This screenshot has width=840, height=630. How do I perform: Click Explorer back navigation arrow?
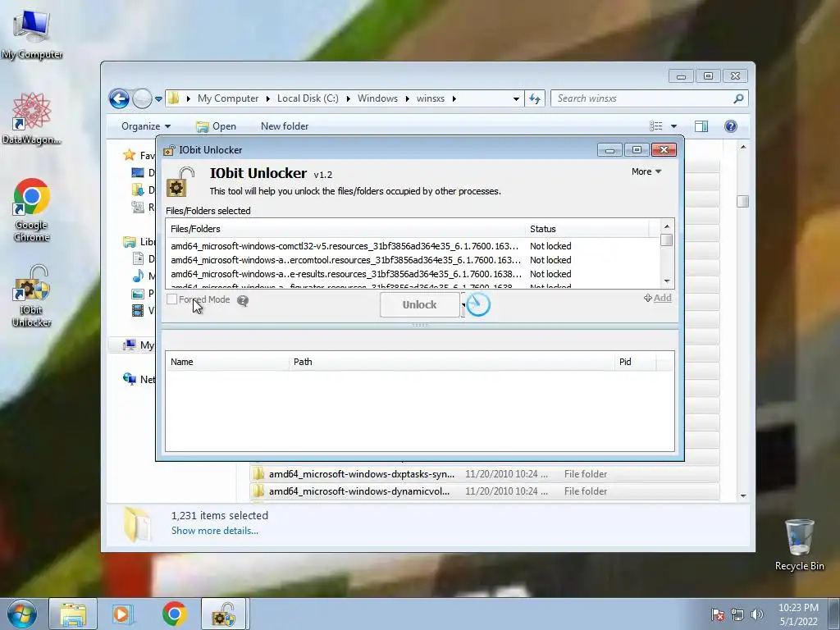[x=119, y=98]
